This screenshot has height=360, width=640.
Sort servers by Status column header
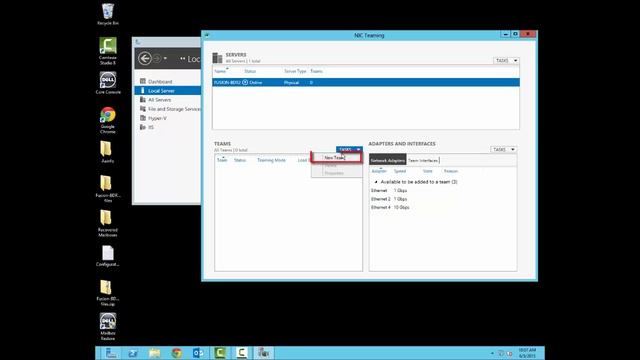[250, 71]
